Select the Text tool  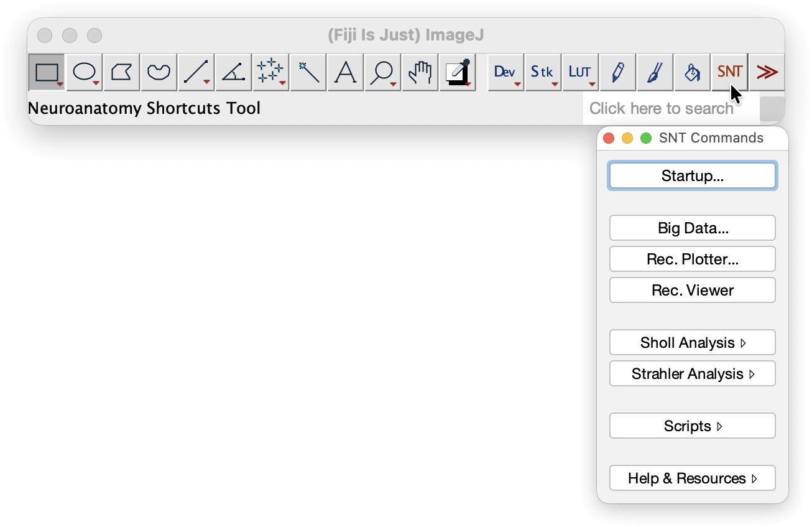click(x=346, y=72)
